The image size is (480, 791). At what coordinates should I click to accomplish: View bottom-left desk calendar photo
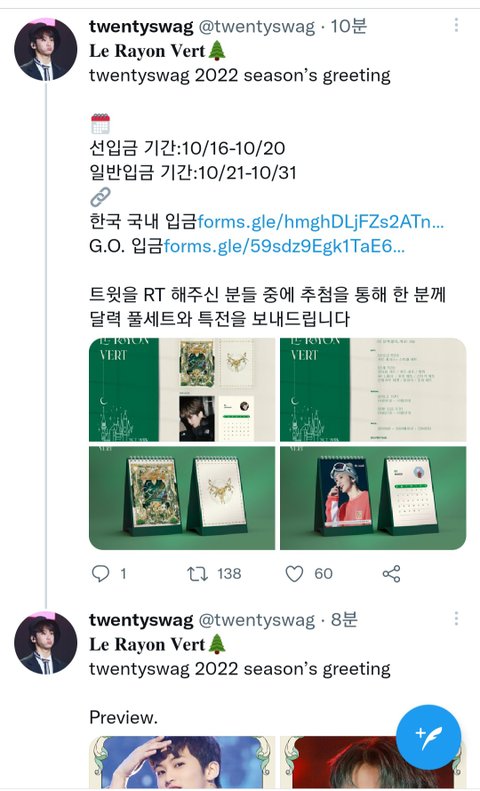pos(182,498)
